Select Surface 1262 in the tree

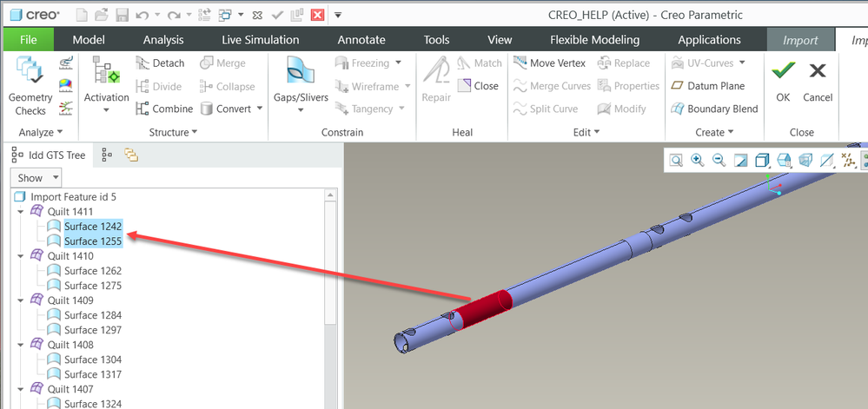pyautogui.click(x=93, y=271)
